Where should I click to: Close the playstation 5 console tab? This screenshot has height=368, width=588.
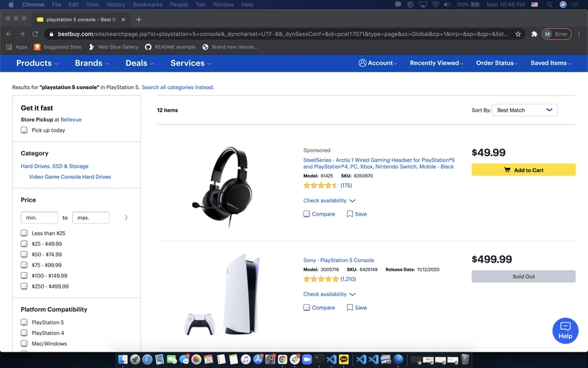(x=123, y=20)
